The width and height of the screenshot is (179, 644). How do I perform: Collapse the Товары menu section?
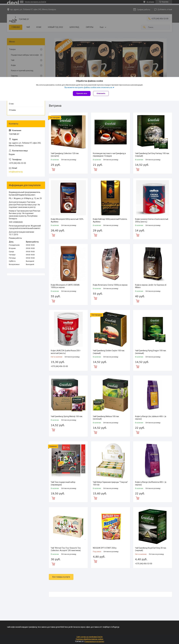(x=41, y=50)
